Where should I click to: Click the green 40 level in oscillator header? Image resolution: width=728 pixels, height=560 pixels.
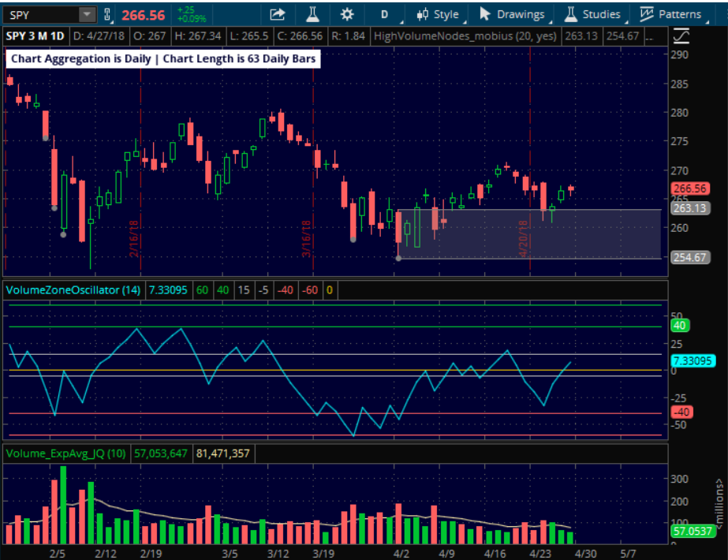[223, 290]
